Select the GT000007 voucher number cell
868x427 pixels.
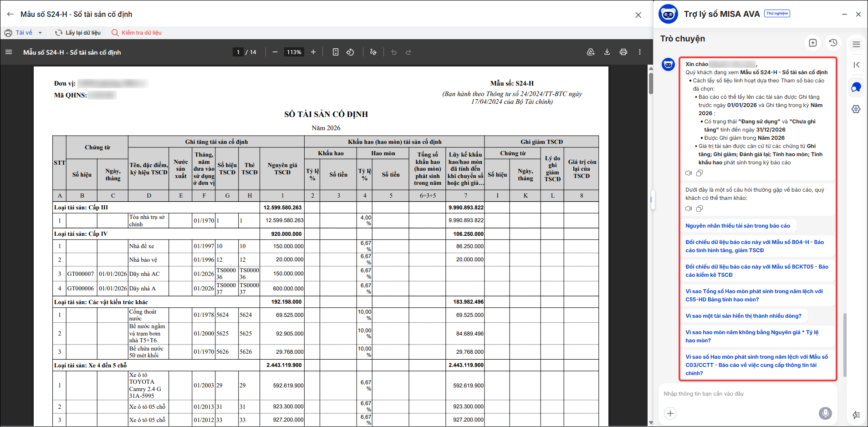tap(81, 274)
